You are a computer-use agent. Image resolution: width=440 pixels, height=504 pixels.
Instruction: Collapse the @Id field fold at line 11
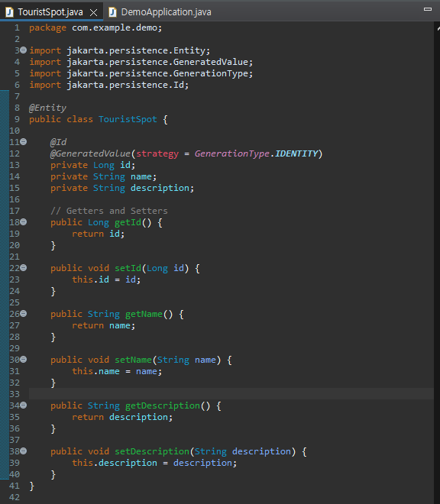click(23, 142)
